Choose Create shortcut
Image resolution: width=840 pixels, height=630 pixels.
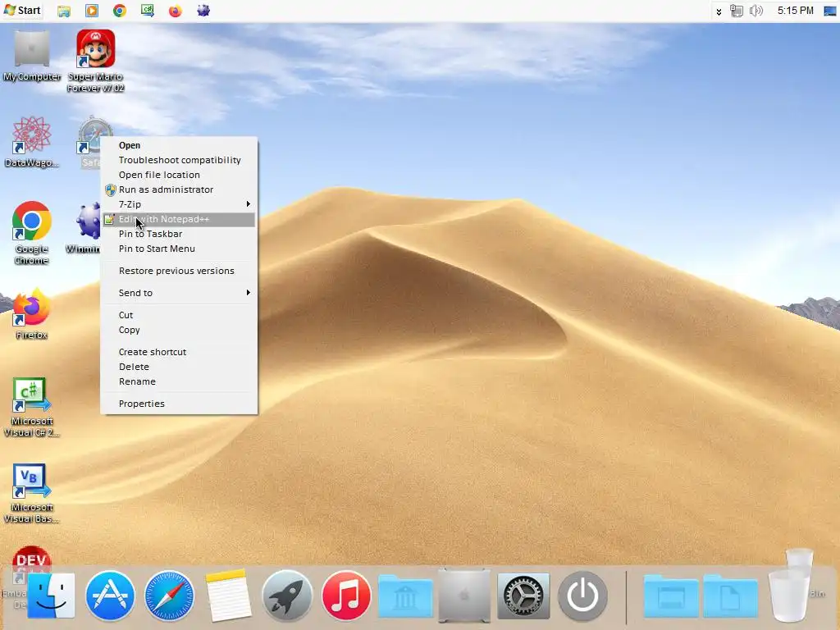(178, 352)
